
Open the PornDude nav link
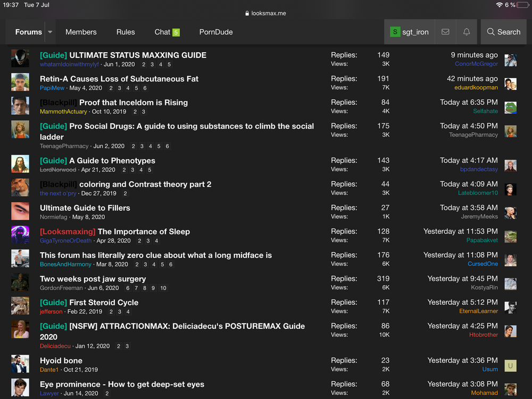pos(216,32)
